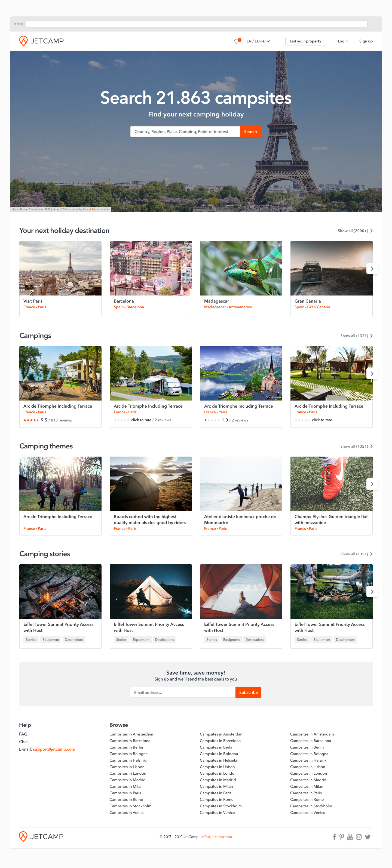Open the Madagascar destination thumbnail
Viewport: 392px width, 868px height.
pyautogui.click(x=241, y=268)
